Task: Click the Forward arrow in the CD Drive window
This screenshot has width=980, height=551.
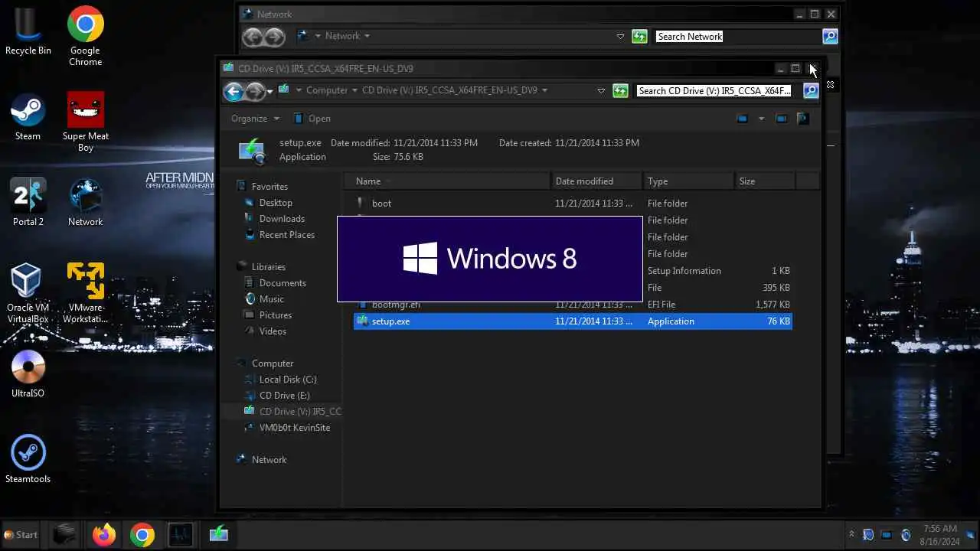Action: [254, 92]
